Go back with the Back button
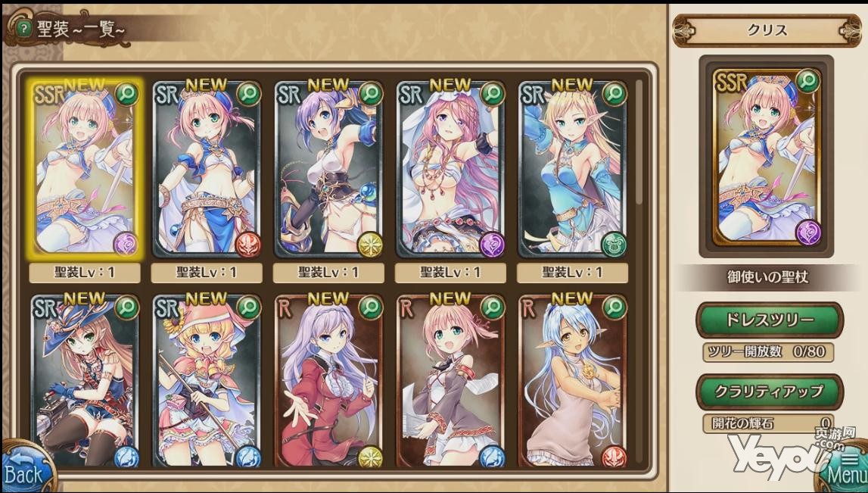868x493 pixels. click(26, 468)
